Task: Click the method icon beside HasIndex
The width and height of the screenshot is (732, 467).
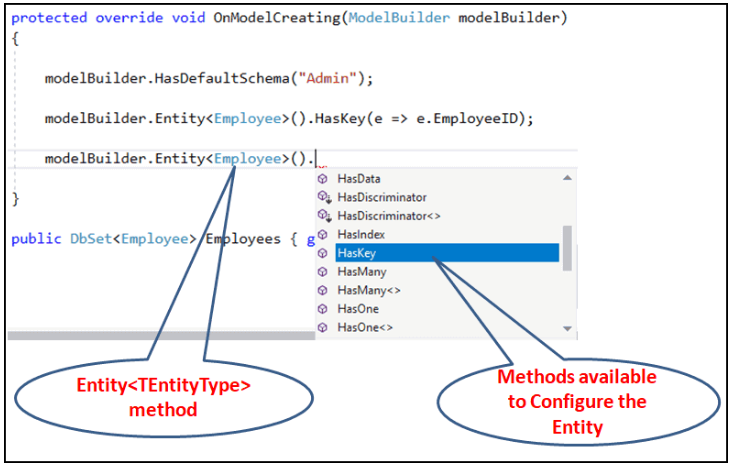Action: (323, 234)
